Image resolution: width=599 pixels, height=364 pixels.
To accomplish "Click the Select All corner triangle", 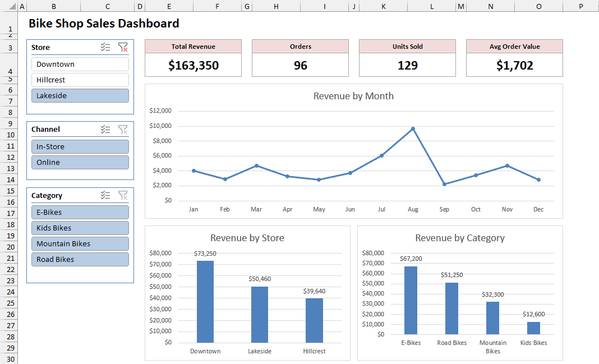I will point(12,7).
